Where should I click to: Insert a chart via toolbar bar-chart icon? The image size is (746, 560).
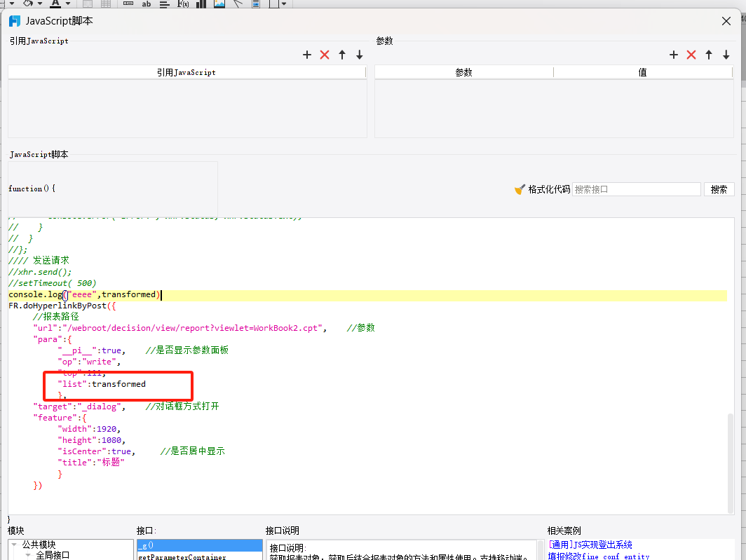coord(201,4)
